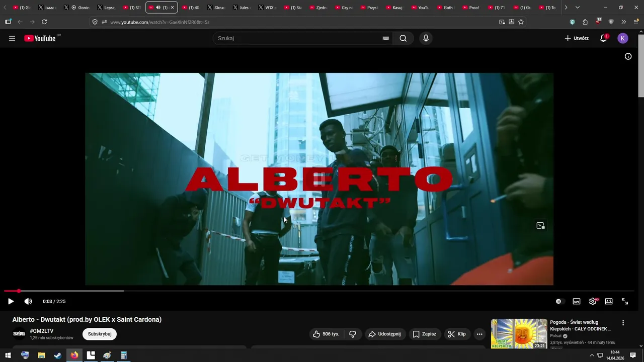Play the video
This screenshot has width=644, height=362.
pyautogui.click(x=11, y=301)
